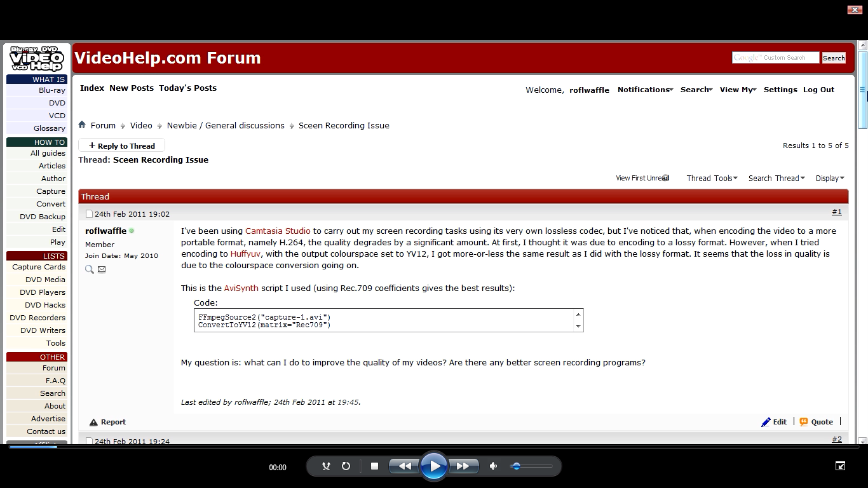Open Video breadcrumb link
868x488 pixels.
141,125
